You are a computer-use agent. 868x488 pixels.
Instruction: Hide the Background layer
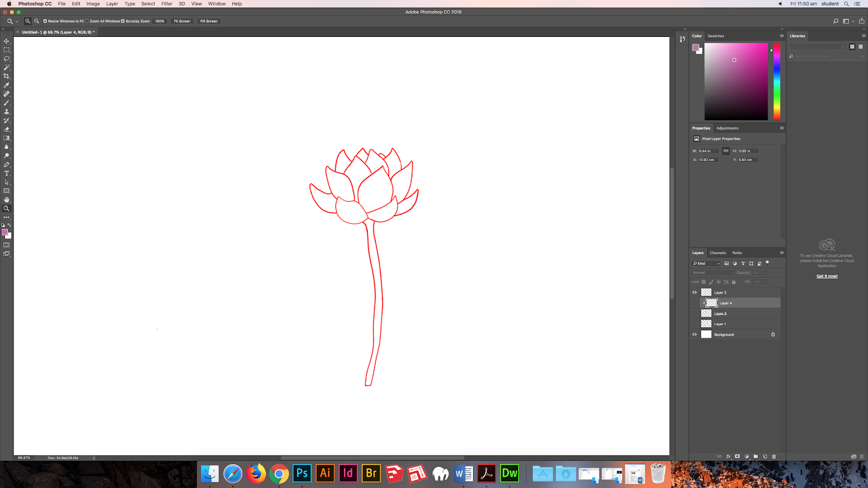pos(694,335)
